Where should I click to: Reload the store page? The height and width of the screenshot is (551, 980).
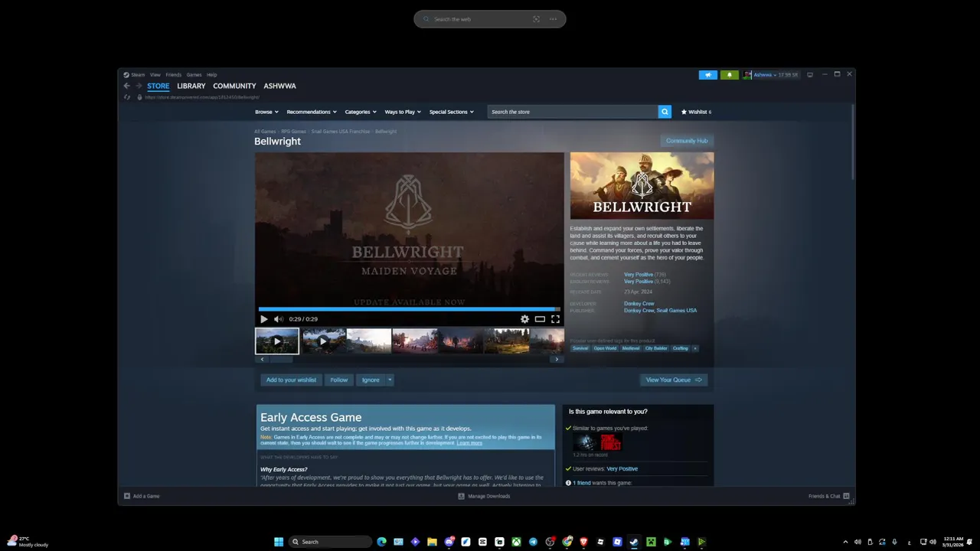click(x=127, y=97)
